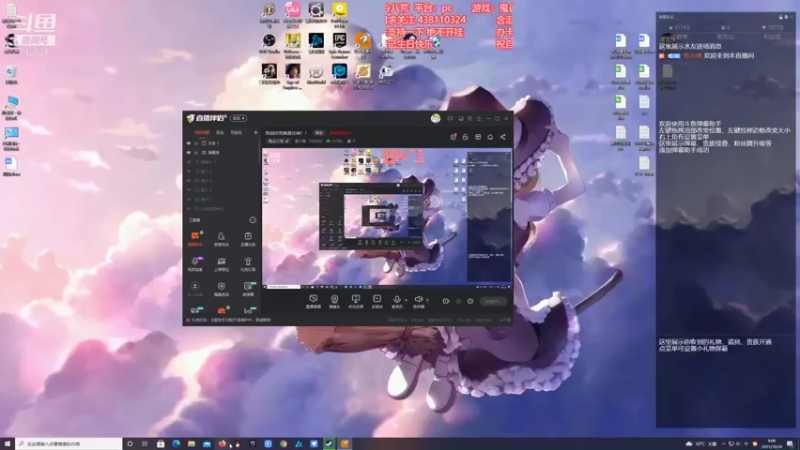Viewport: 800px width, 450px height.
Task: Select the first orange scene tab
Action: pos(202,133)
